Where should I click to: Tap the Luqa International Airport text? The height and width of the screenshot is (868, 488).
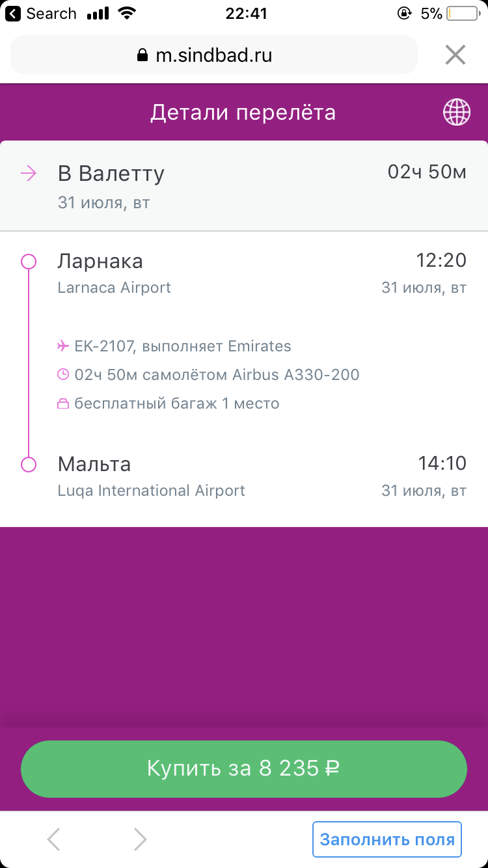pyautogui.click(x=152, y=491)
